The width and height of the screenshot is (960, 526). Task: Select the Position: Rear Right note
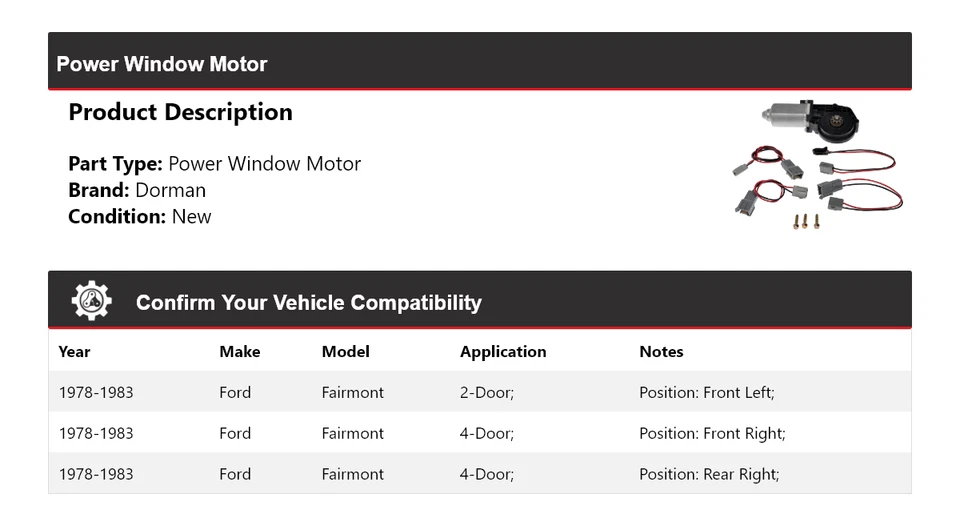(x=709, y=474)
